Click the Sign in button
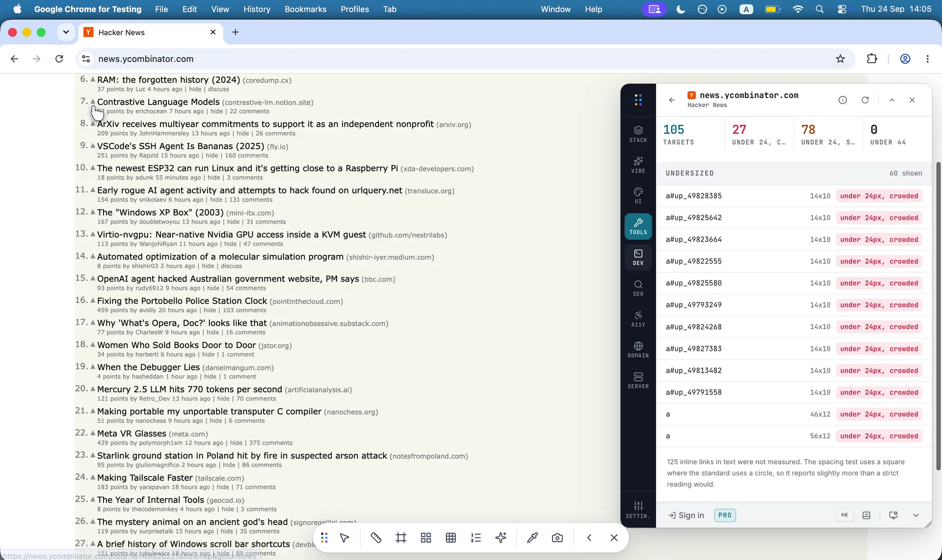 point(686,515)
